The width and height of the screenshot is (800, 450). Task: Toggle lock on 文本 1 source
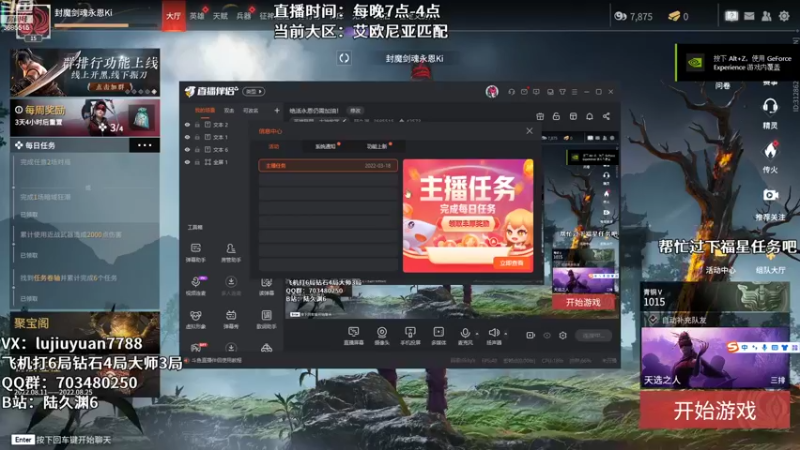[197, 137]
